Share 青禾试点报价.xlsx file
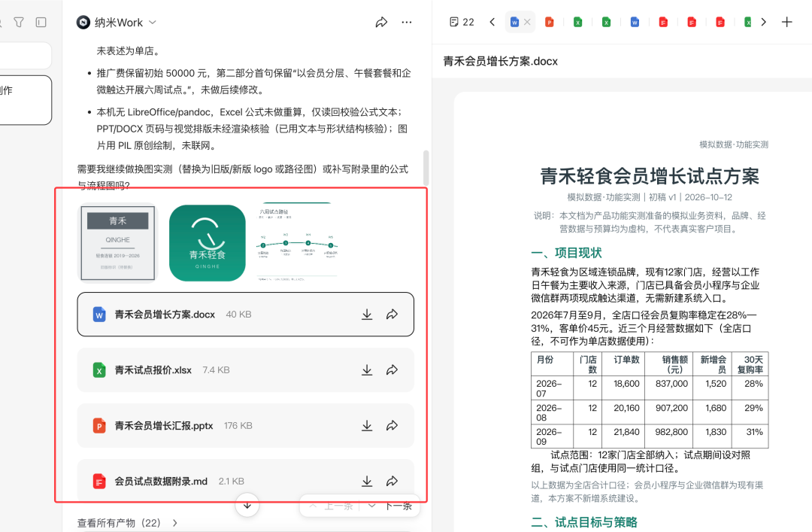 pyautogui.click(x=392, y=369)
